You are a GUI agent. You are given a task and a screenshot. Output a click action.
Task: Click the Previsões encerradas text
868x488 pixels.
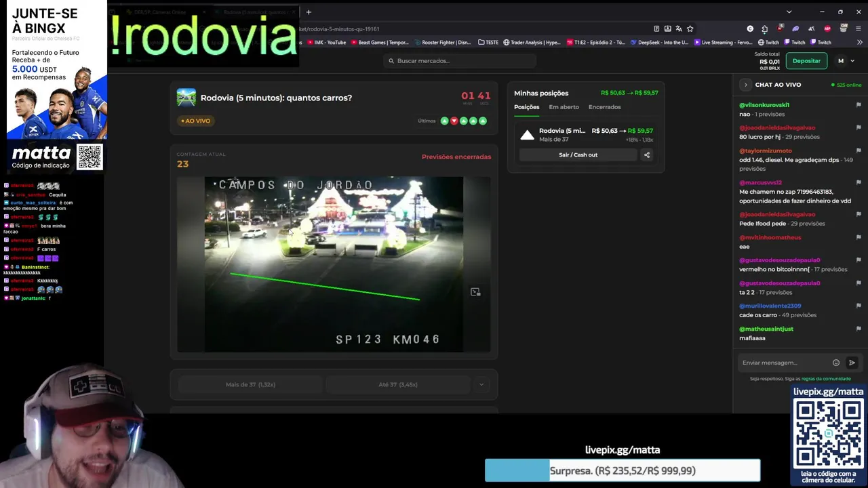[456, 157]
